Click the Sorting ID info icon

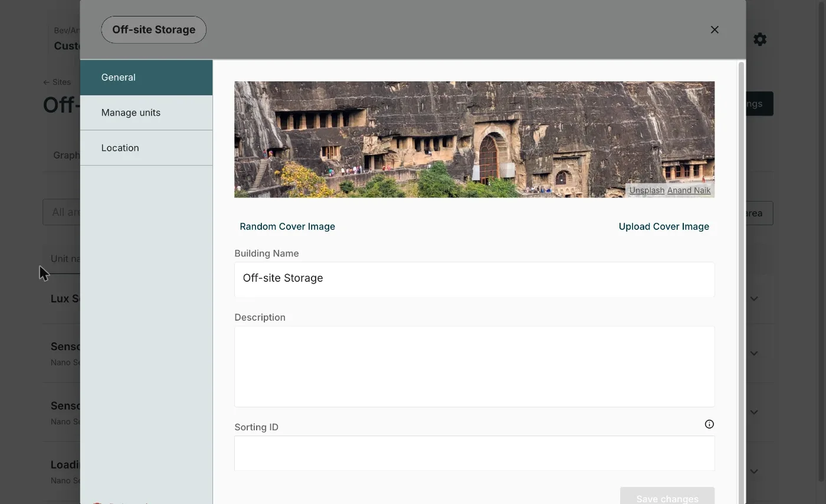coord(709,424)
